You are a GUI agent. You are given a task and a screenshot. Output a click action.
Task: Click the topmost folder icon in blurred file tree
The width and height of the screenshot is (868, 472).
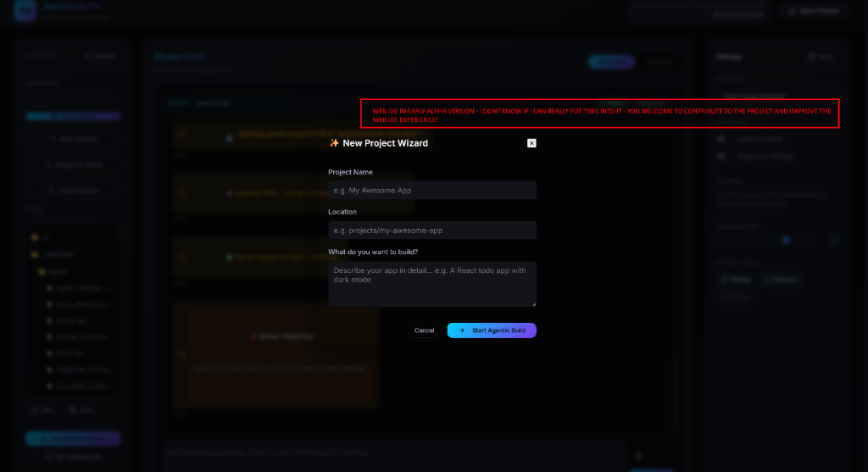click(35, 237)
